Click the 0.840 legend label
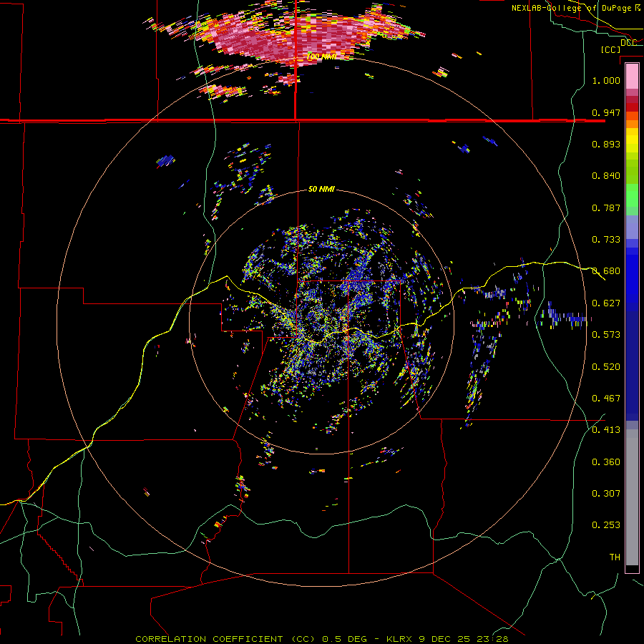Image resolution: width=644 pixels, height=644 pixels. coord(606,176)
